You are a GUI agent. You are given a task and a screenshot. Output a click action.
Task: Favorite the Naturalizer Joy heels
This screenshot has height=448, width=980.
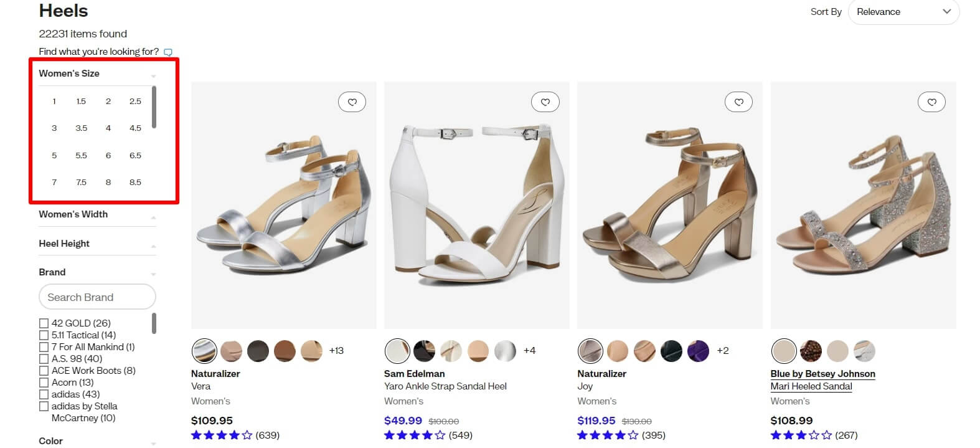pos(738,102)
